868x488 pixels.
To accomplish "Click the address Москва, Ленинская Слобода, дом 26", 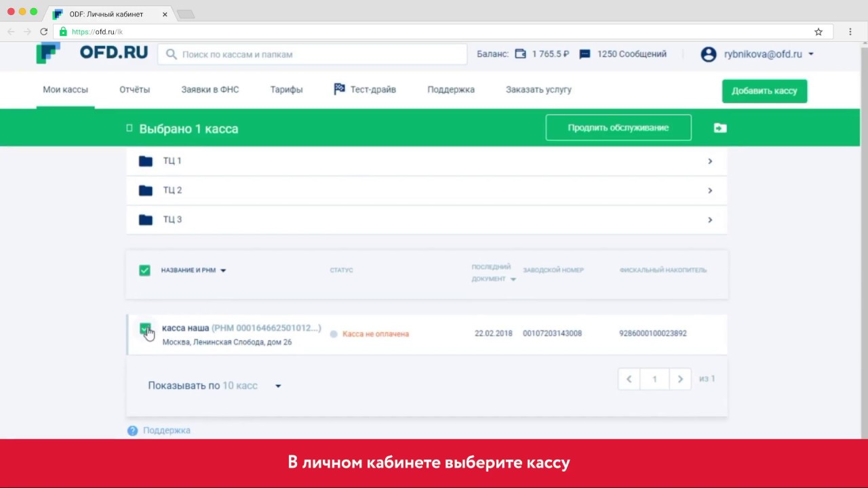I will click(227, 342).
